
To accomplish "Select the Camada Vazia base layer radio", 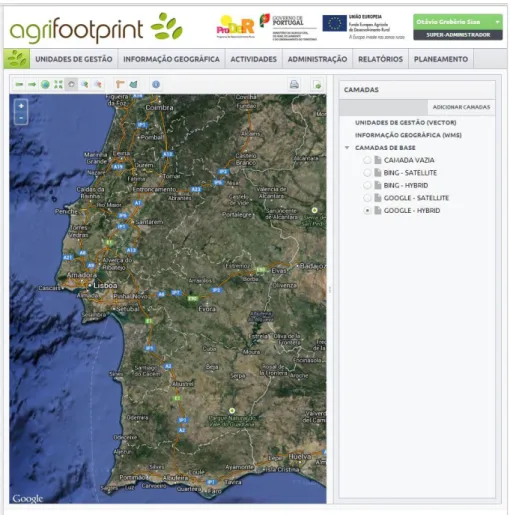I will point(367,160).
